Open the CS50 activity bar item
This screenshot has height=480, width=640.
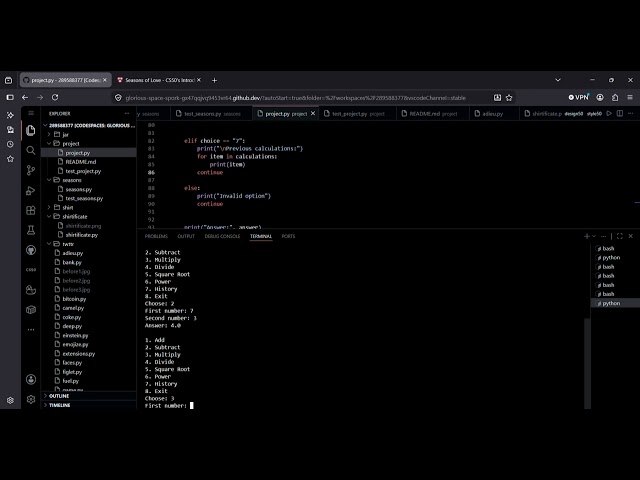[x=31, y=270]
